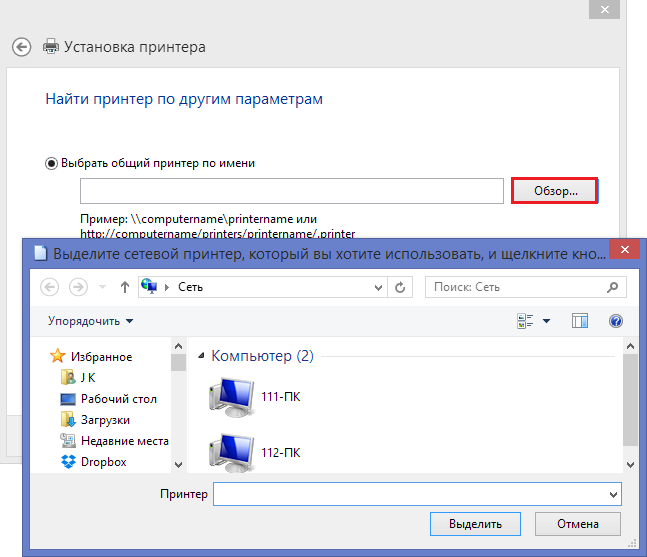Viewport: 647px width, 557px height.
Task: Click the up-folder arrow in the browse dialog
Action: pos(124,287)
